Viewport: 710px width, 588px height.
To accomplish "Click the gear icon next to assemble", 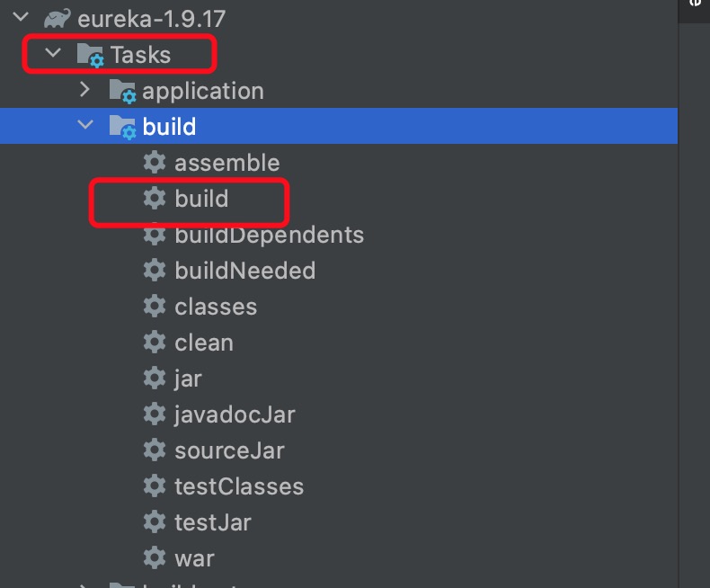I will pyautogui.click(x=155, y=162).
